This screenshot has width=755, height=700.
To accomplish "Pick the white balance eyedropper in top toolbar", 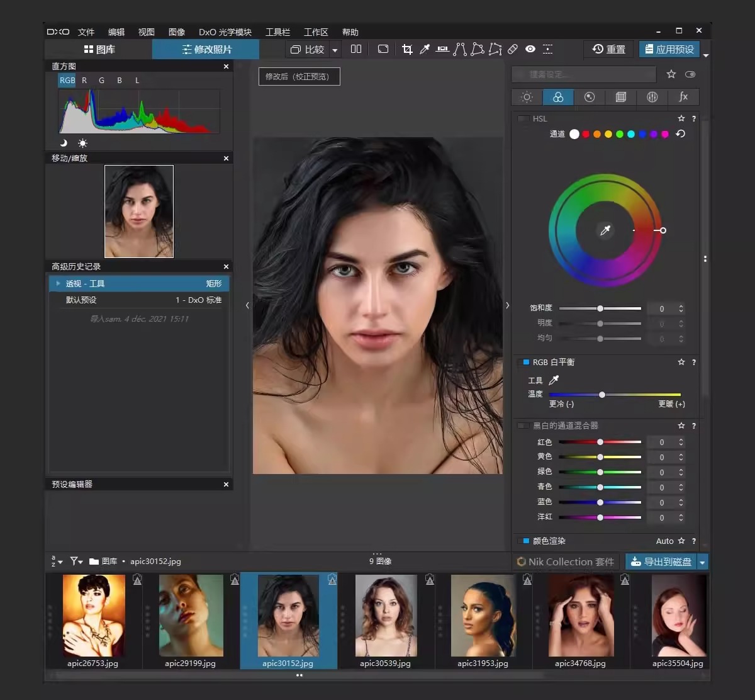I will tap(425, 49).
